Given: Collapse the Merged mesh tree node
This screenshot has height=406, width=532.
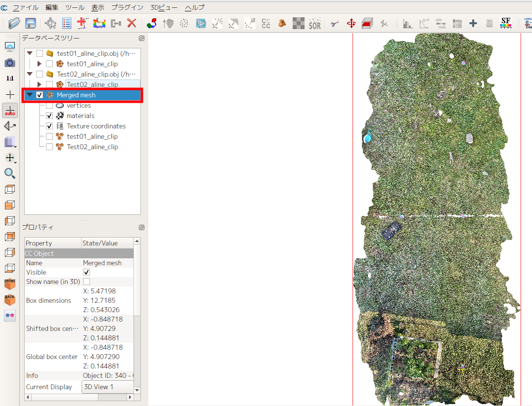Looking at the screenshot, I should [29, 95].
